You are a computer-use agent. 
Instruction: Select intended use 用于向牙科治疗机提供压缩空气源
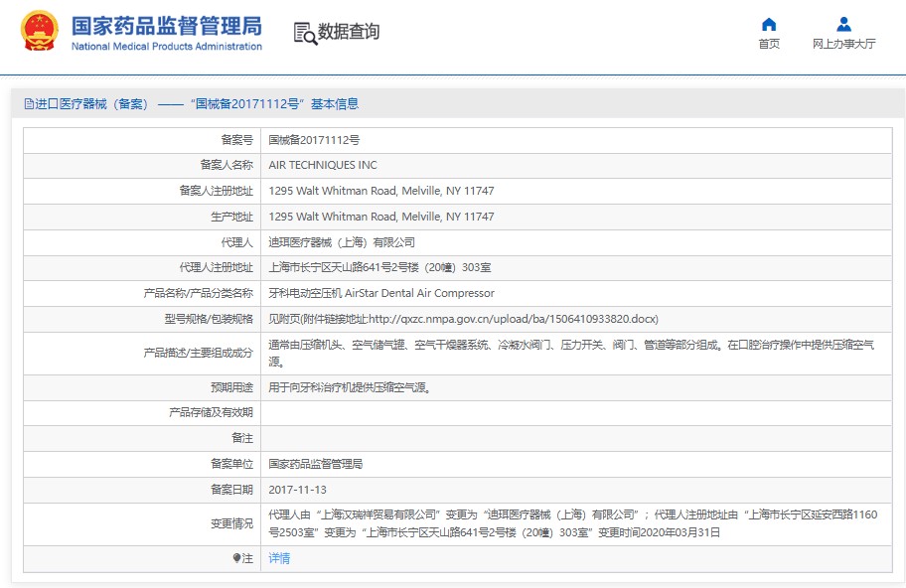349,387
